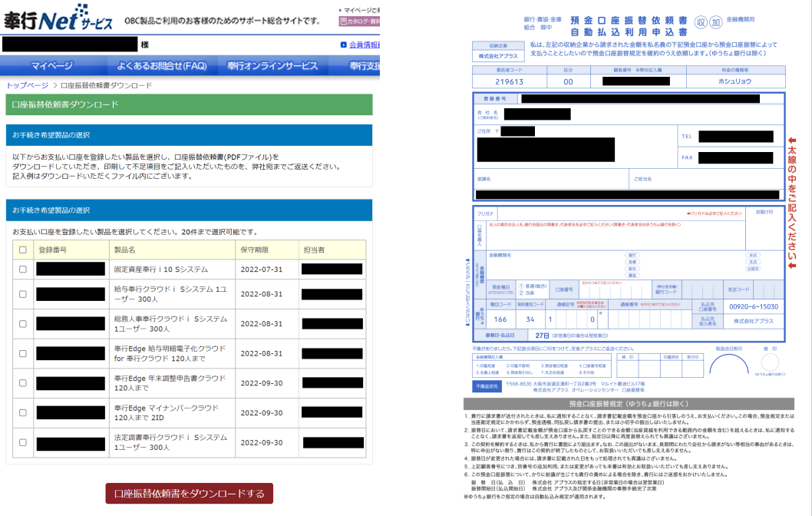The image size is (812, 516).
Task: Click the 口座振替依頼書ダウンロード breadcrumb text
Action: click(106, 85)
